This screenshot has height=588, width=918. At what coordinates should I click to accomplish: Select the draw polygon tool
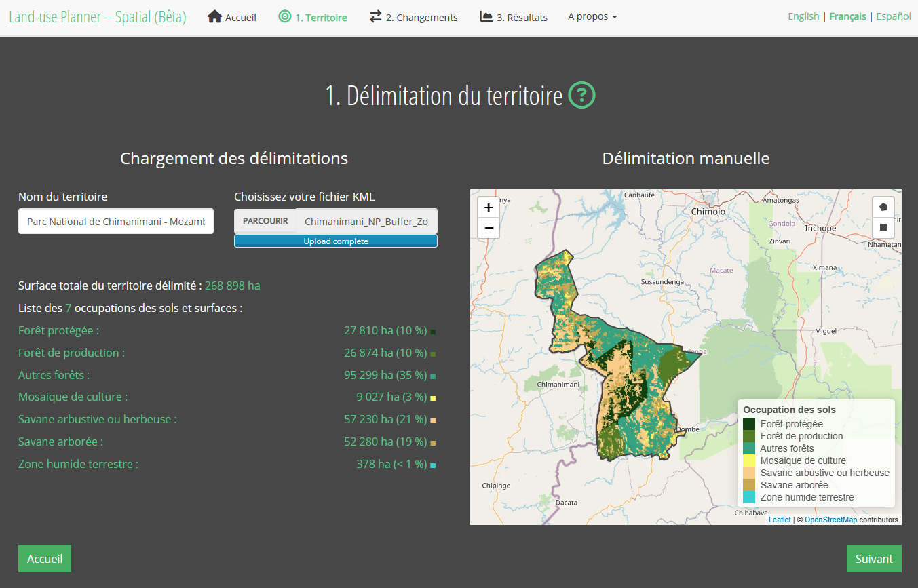(883, 207)
